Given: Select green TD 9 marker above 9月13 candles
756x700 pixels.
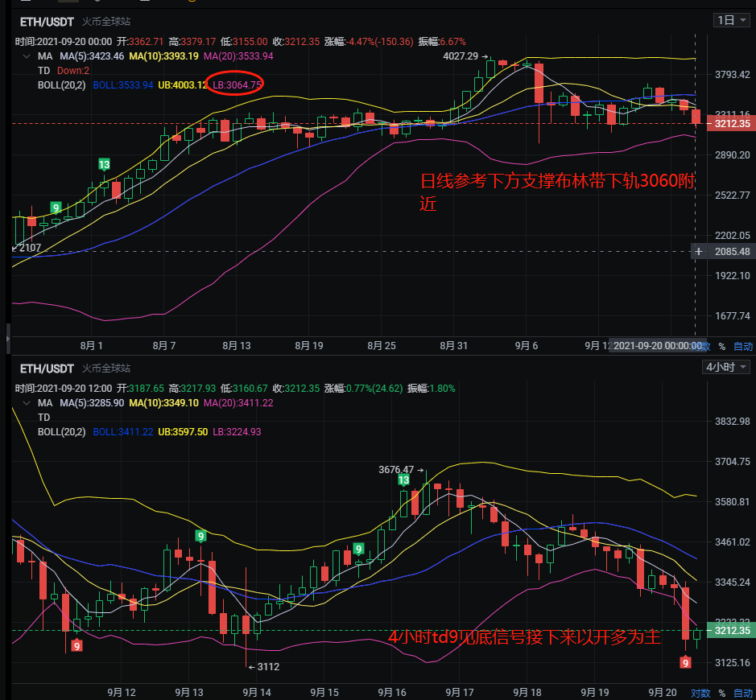Looking at the screenshot, I should click(x=200, y=536).
